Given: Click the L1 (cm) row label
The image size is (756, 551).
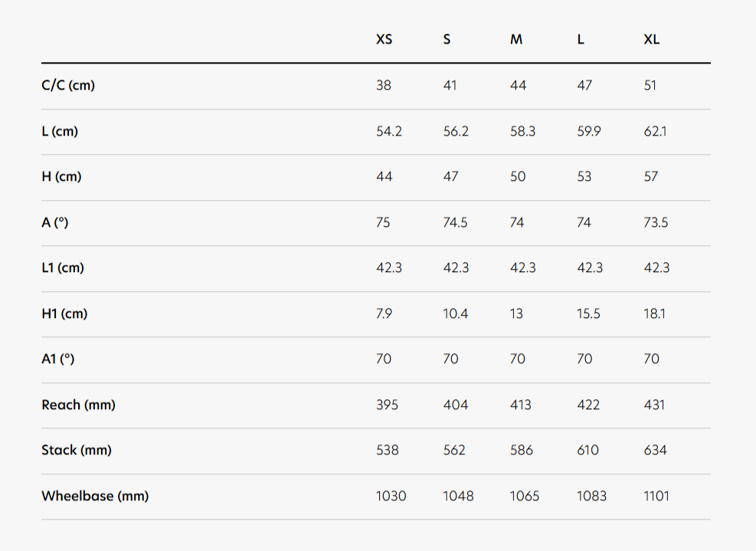Looking at the screenshot, I should click(x=63, y=267).
